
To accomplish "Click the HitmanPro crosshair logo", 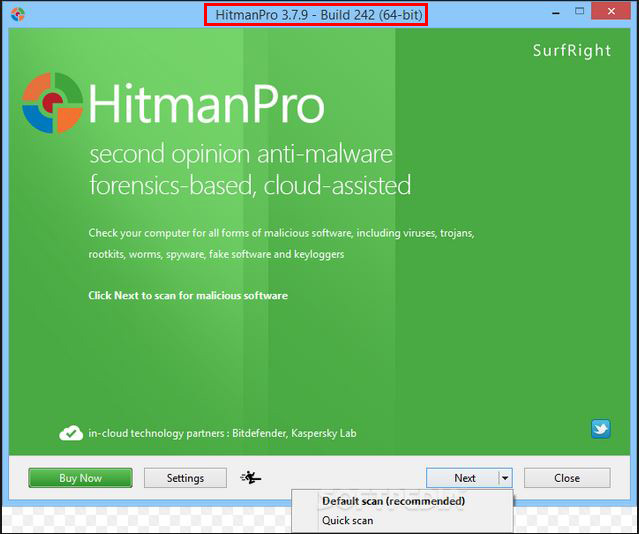I will 53,102.
